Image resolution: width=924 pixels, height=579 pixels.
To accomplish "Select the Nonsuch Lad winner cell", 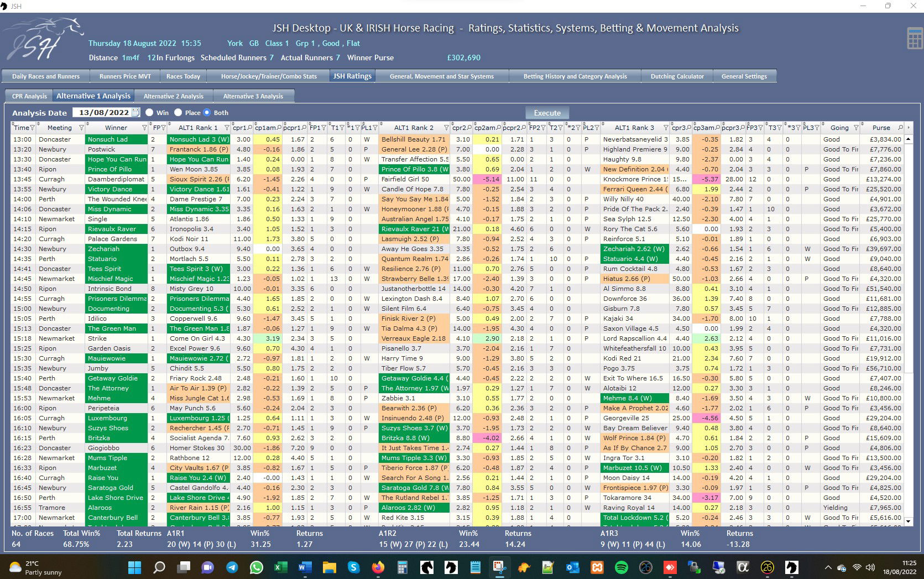I will pyautogui.click(x=117, y=139).
